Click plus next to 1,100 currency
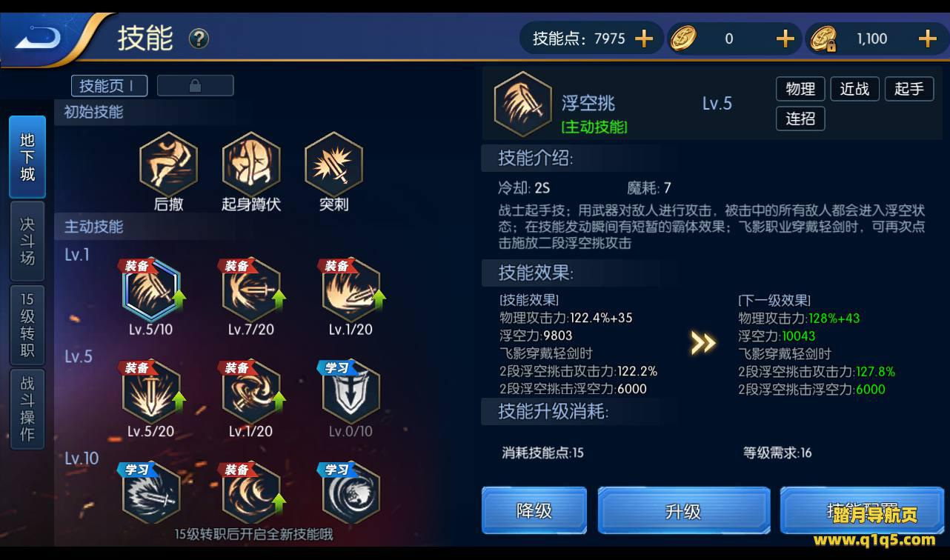This screenshot has height=560, width=950. 927,39
